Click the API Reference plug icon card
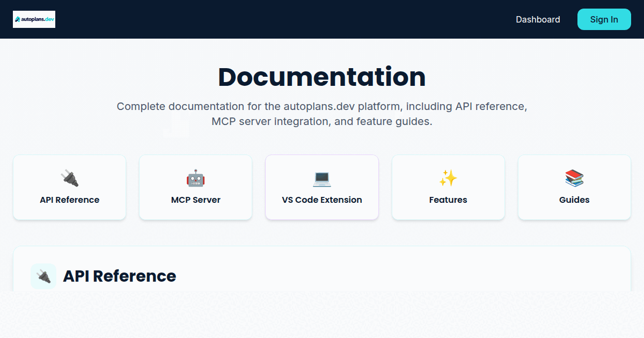 tap(70, 187)
